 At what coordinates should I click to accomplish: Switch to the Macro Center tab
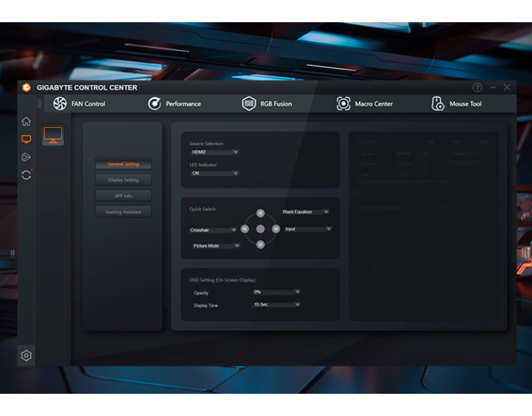point(364,103)
